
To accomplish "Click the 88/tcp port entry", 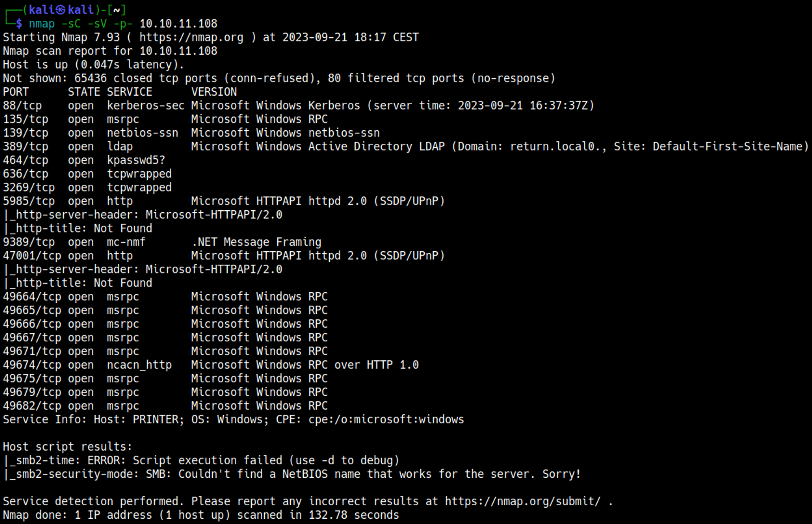I will [22, 106].
